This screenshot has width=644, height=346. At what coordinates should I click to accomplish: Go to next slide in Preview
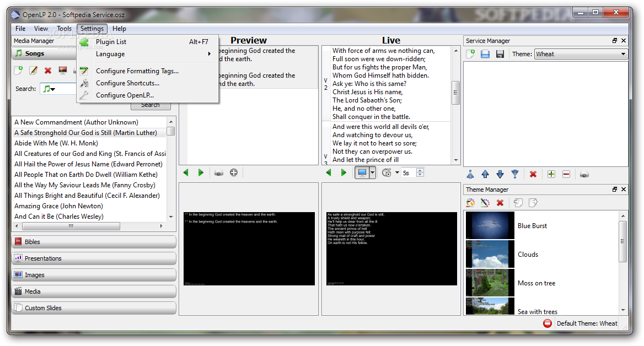(x=201, y=173)
